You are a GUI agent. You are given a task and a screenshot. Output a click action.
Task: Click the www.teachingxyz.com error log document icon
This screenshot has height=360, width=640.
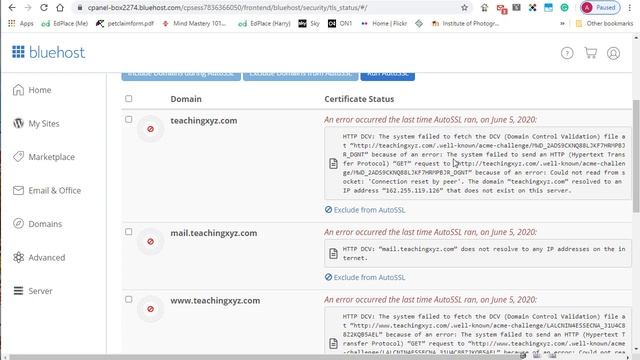(x=333, y=343)
